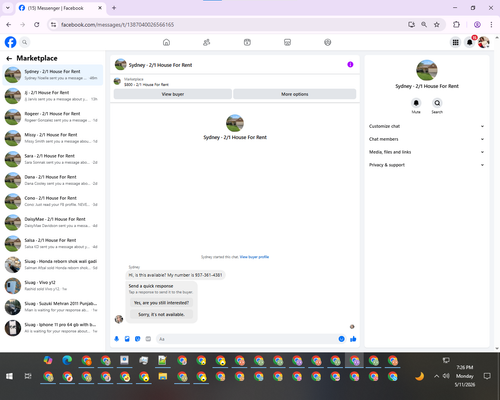The height and width of the screenshot is (400, 500).
Task: Open the volume control in system tray
Action: [x=446, y=376]
